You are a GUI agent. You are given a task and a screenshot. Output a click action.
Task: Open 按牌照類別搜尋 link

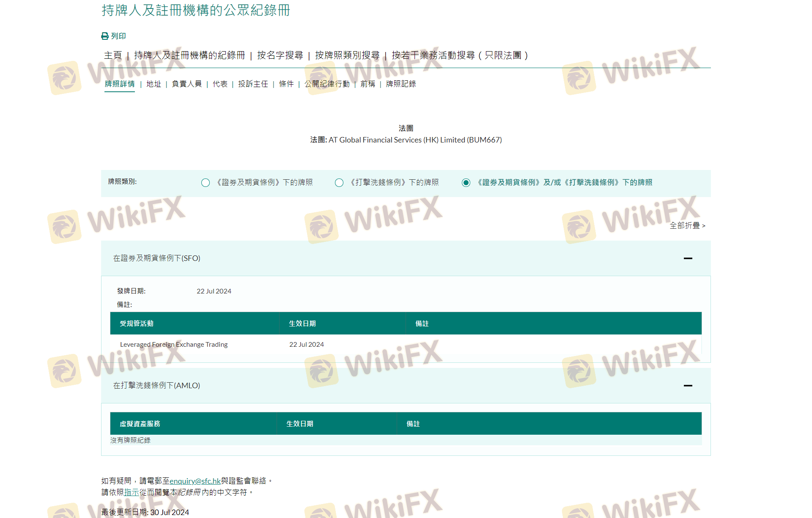pos(347,55)
